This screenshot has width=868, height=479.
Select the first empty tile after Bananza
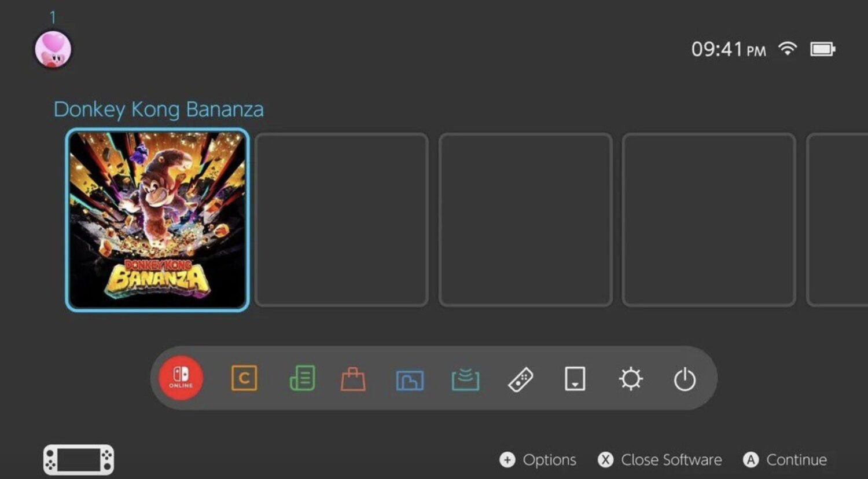341,220
